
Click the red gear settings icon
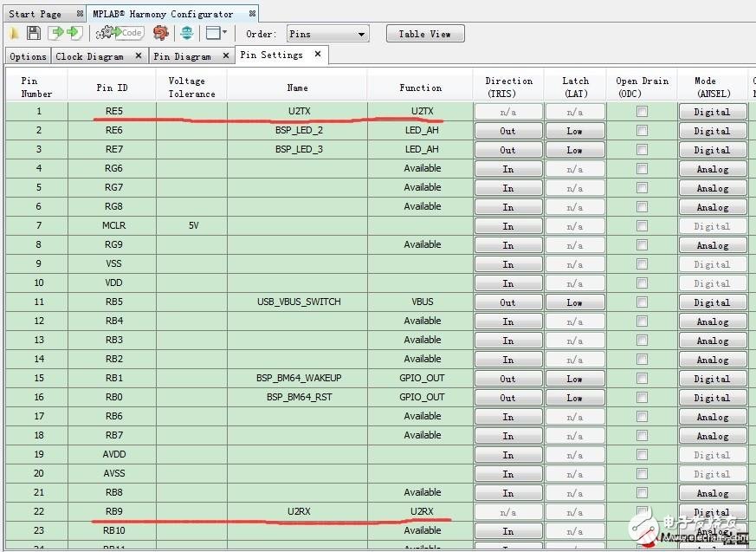(x=160, y=33)
